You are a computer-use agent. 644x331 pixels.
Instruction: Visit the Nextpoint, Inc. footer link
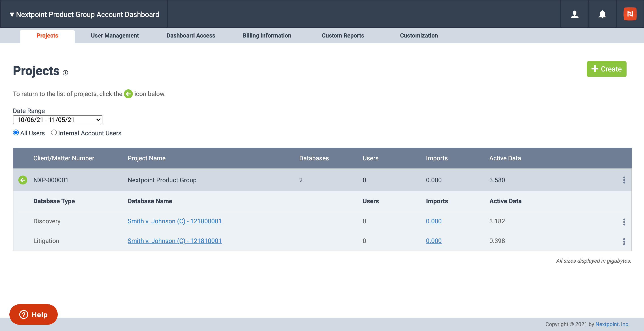[612, 324]
